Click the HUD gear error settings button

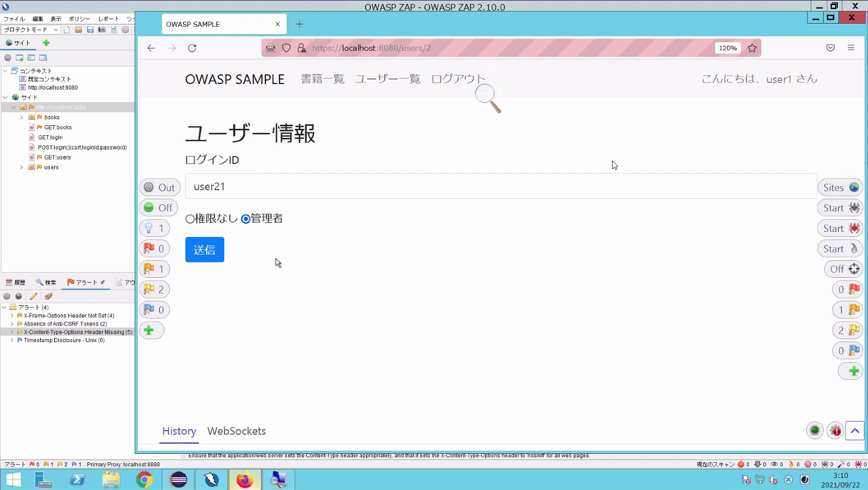[835, 431]
